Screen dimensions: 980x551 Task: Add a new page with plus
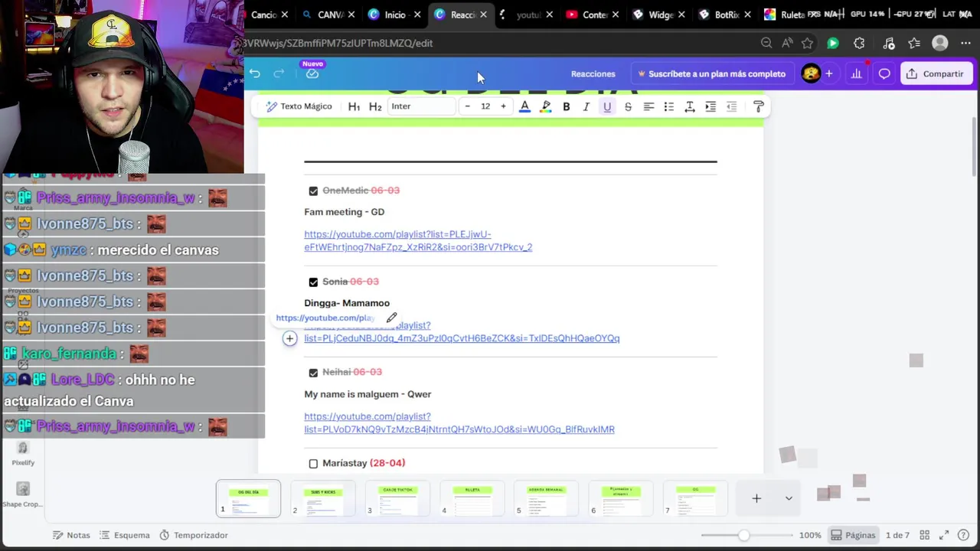point(756,498)
